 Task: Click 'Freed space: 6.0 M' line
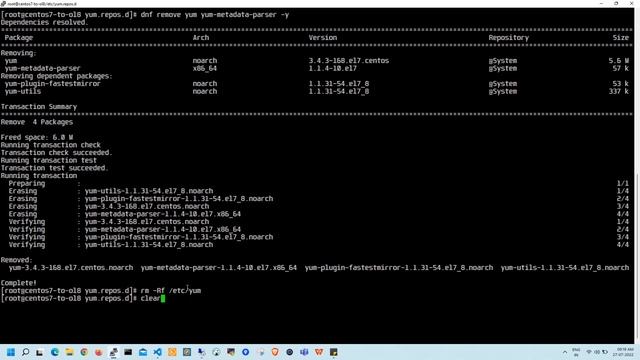point(37,138)
